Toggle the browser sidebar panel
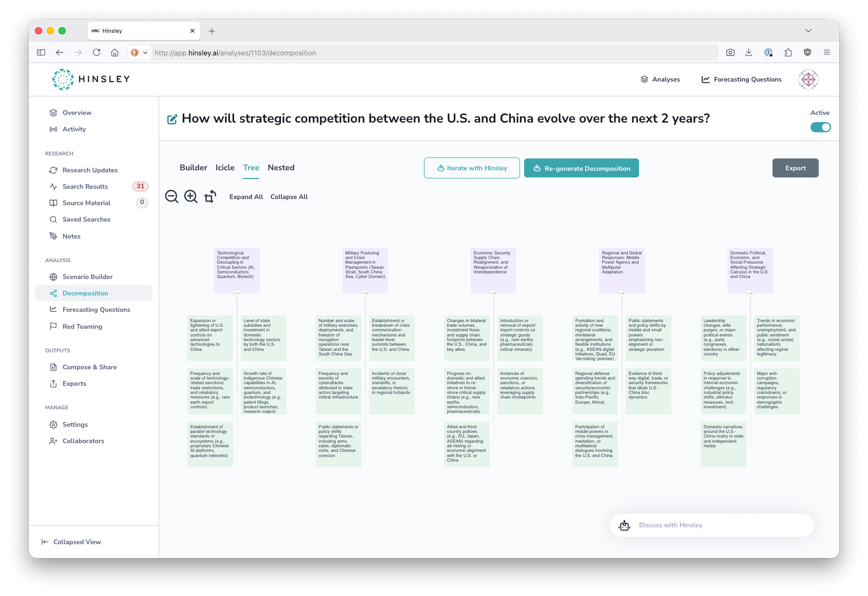868x596 pixels. click(x=40, y=52)
